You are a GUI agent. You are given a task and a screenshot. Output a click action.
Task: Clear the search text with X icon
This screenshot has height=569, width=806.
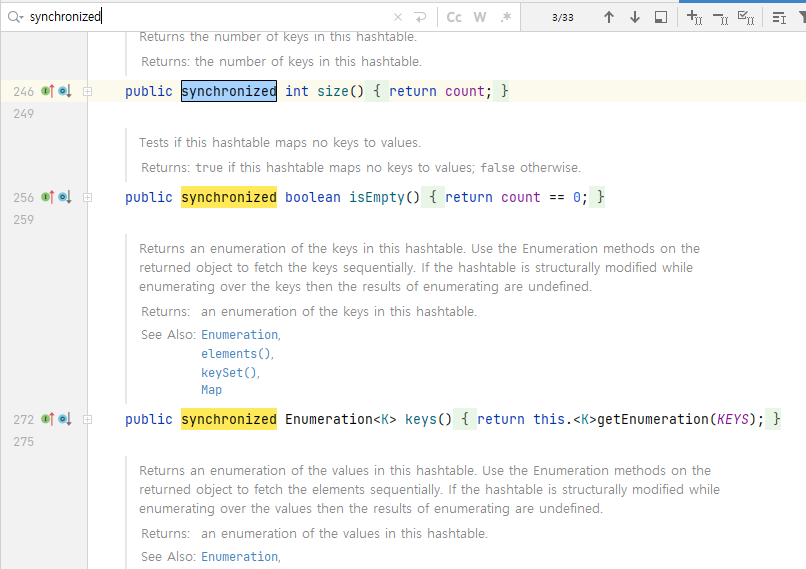(397, 17)
